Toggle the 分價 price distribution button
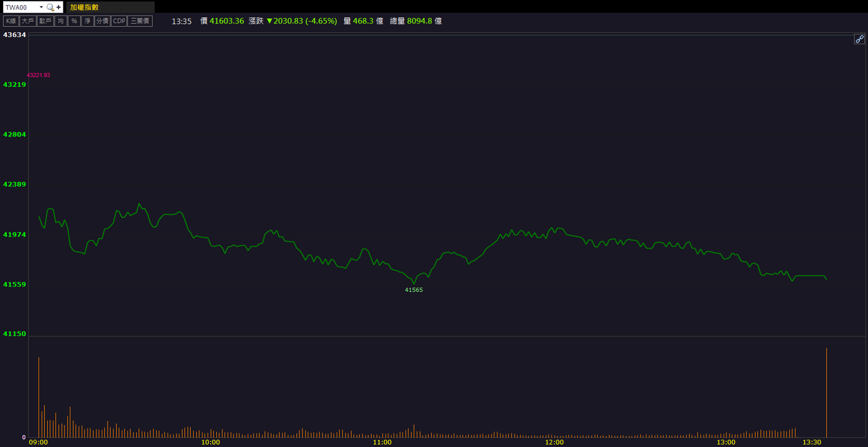 103,21
